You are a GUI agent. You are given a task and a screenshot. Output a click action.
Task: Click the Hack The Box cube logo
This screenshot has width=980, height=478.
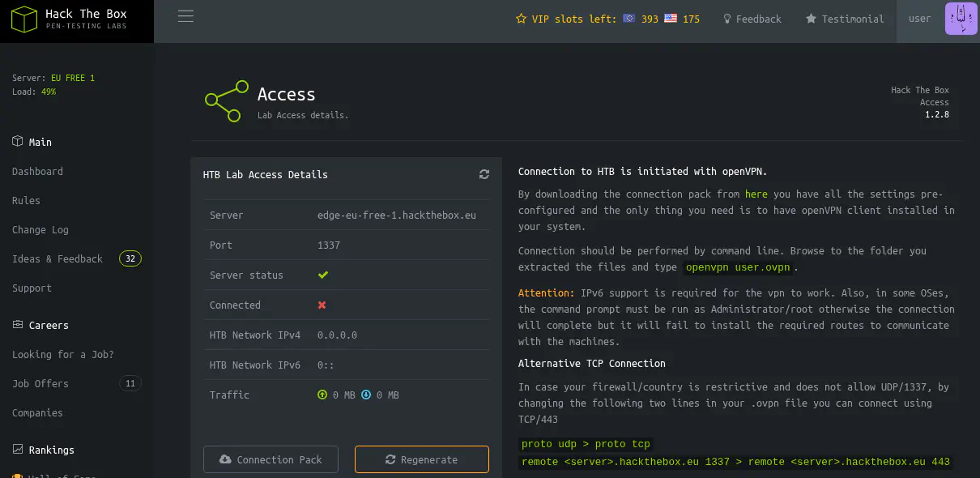23,20
